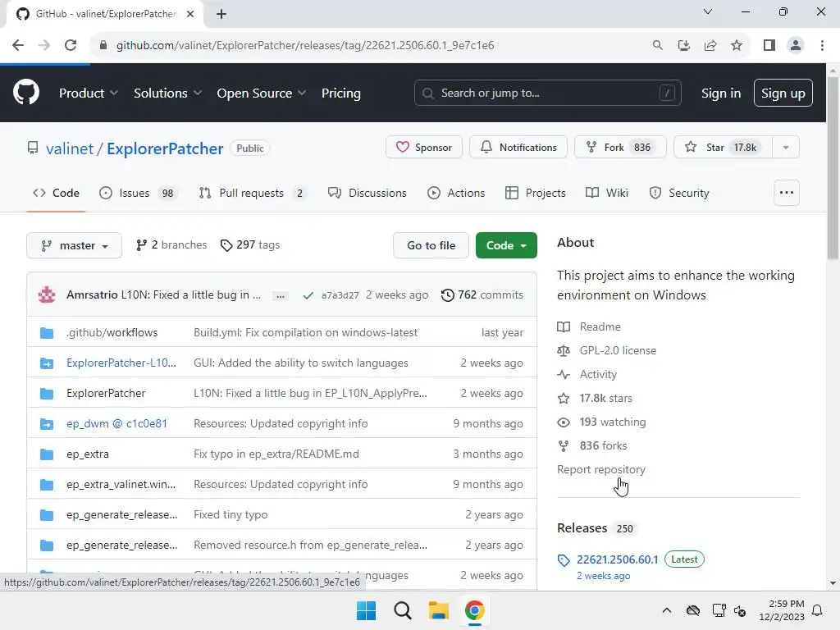Bookmark this page with the star icon
The height and width of the screenshot is (630, 840).
tap(737, 45)
